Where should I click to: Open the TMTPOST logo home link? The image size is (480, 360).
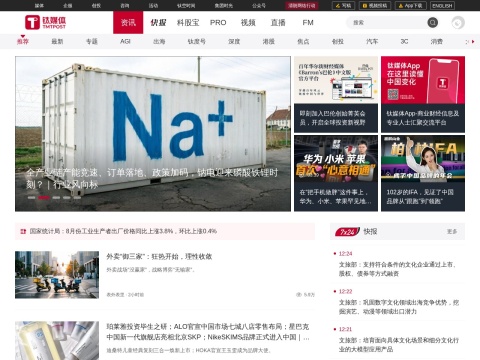[x=45, y=22]
